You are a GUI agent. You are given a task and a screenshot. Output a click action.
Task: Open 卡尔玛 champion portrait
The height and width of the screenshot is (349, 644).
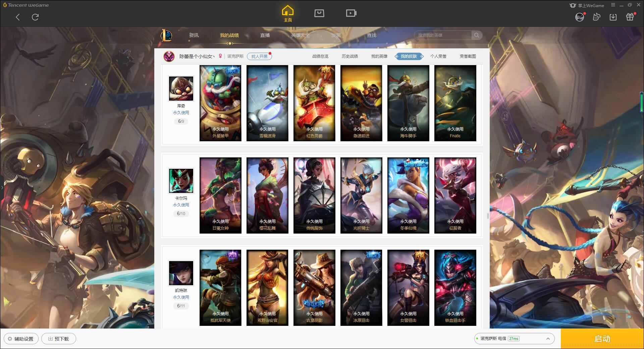coord(181,181)
